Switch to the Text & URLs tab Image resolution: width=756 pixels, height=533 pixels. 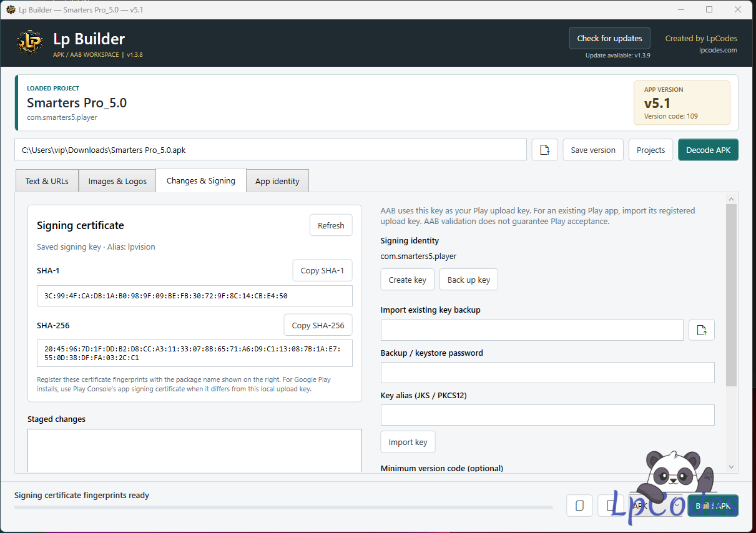47,181
